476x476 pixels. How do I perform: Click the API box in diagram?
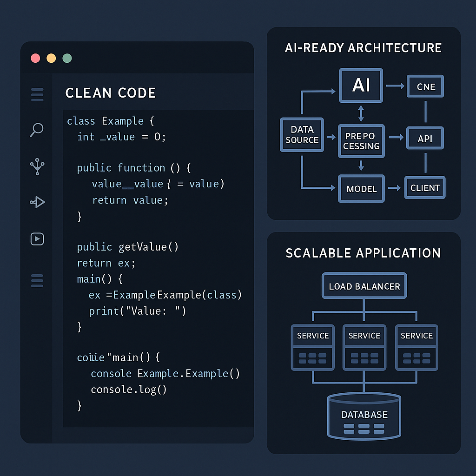click(425, 138)
